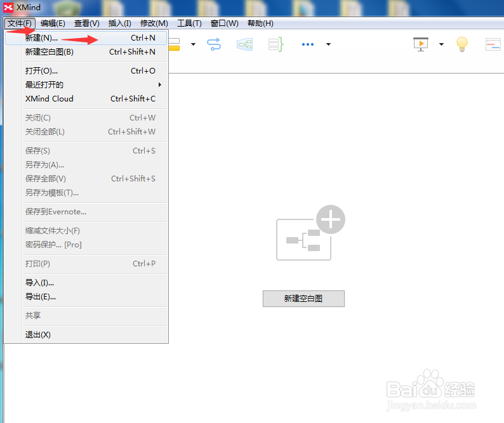Open brainstorming with the light bulb icon
This screenshot has width=504, height=423.
point(462,44)
